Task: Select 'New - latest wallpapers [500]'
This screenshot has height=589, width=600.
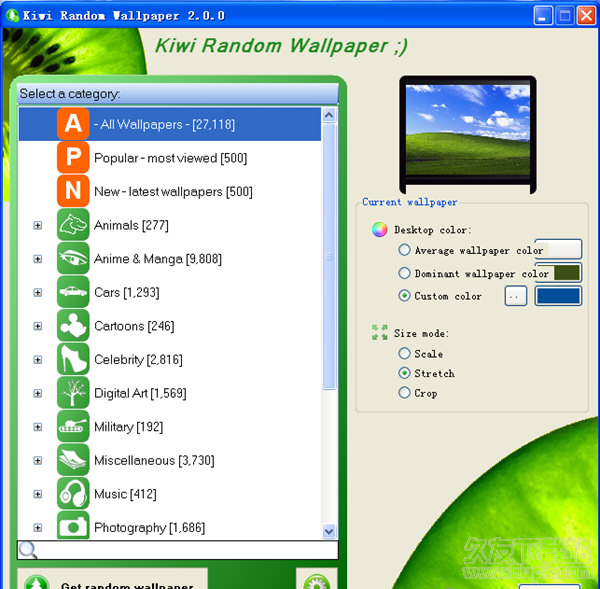Action: point(173,191)
